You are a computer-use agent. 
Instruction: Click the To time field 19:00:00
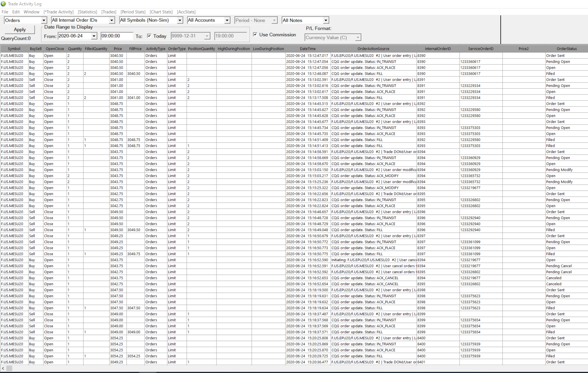(231, 36)
